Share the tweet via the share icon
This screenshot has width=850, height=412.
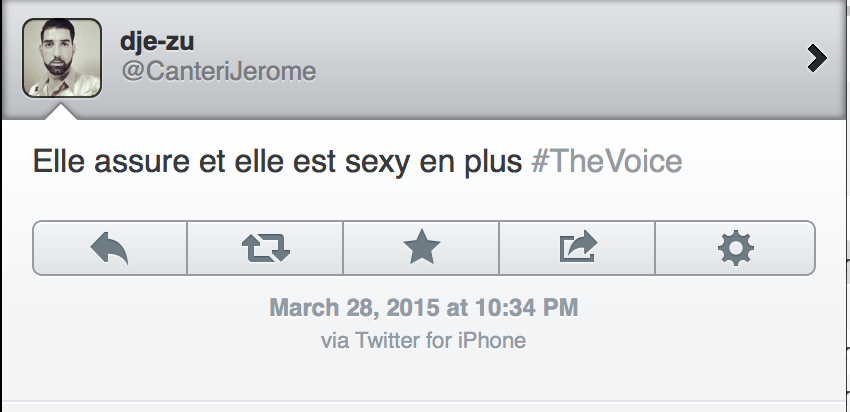pos(577,248)
